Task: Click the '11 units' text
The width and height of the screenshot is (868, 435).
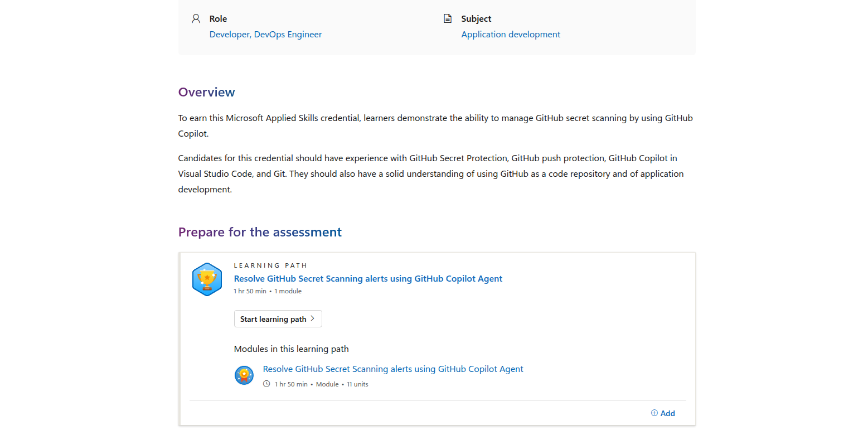Action: tap(357, 384)
